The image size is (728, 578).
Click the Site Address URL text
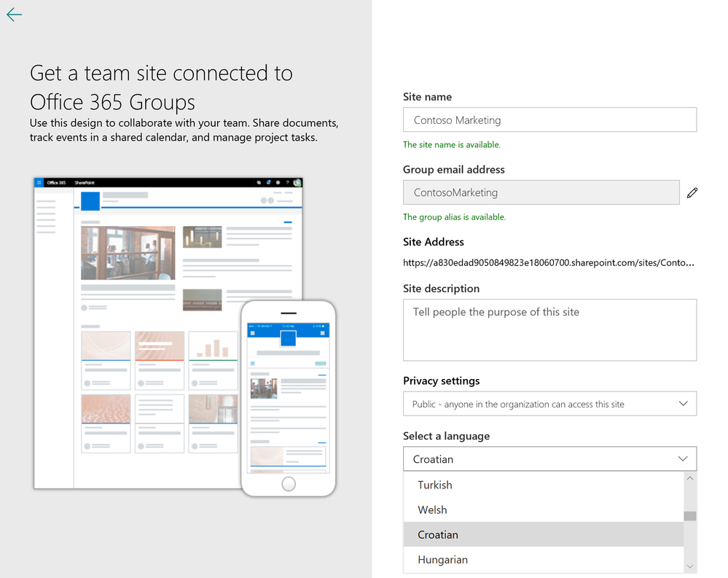pos(548,262)
